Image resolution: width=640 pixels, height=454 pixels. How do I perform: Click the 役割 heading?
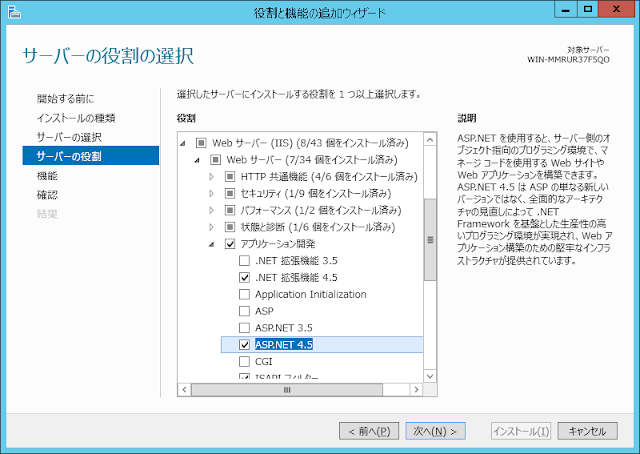click(x=186, y=118)
